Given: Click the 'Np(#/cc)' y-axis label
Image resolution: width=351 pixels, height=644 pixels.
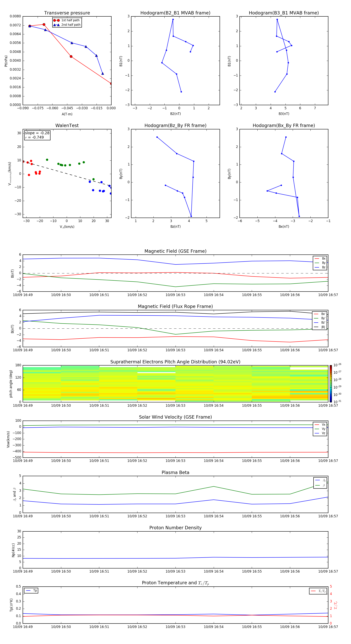Looking at the screenshot, I should click(x=13, y=550).
